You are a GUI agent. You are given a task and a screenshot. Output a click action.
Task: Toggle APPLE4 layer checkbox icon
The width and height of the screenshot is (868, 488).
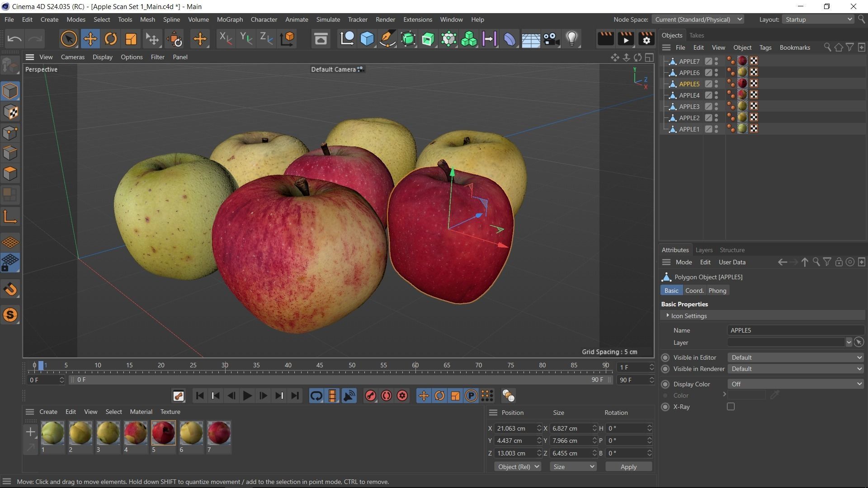[x=708, y=95]
